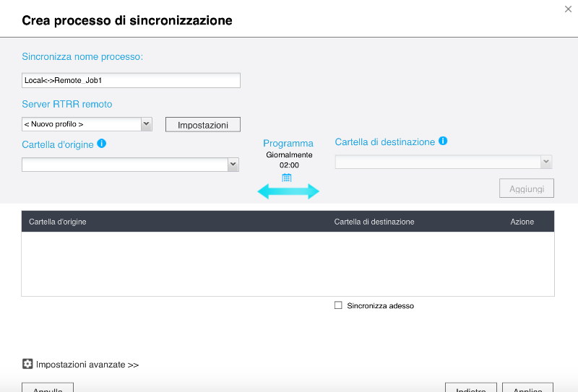Open the schedule calendar icon under Programma

coord(287,177)
